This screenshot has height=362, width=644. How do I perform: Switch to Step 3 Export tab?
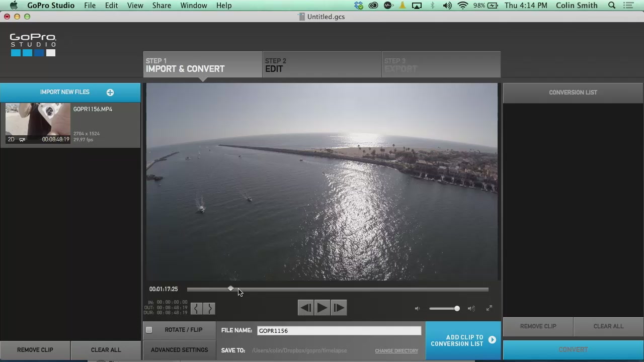click(x=441, y=65)
